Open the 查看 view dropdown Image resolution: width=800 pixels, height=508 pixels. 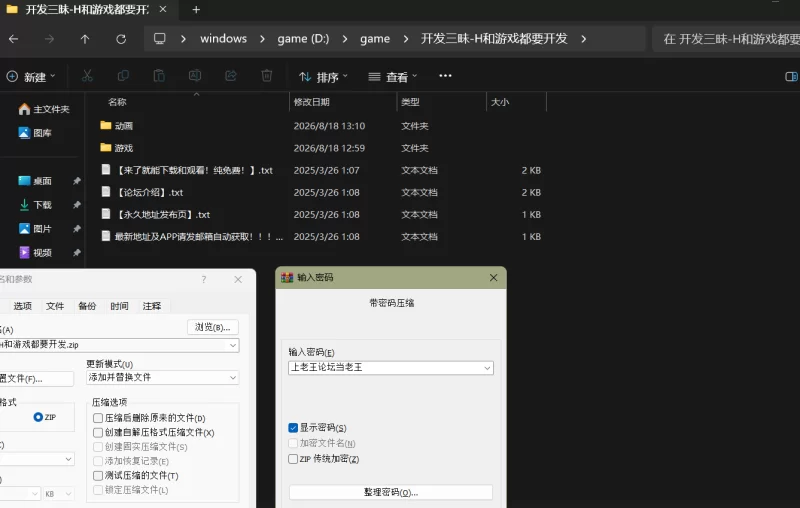coord(392,77)
